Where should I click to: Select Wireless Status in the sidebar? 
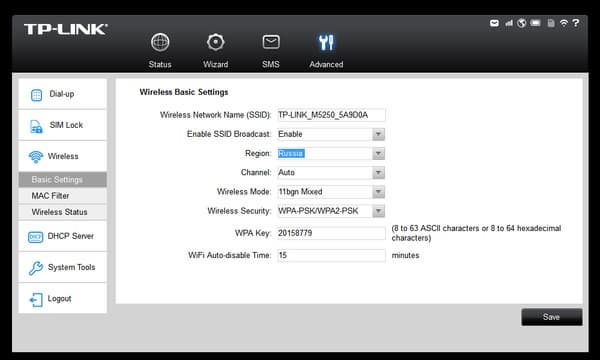[63, 212]
